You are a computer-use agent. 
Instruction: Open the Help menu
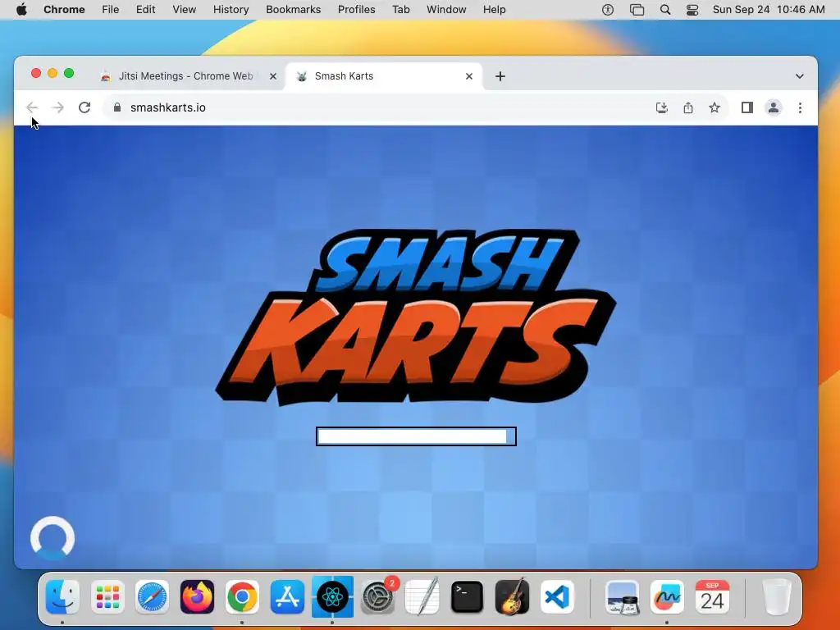pos(494,10)
